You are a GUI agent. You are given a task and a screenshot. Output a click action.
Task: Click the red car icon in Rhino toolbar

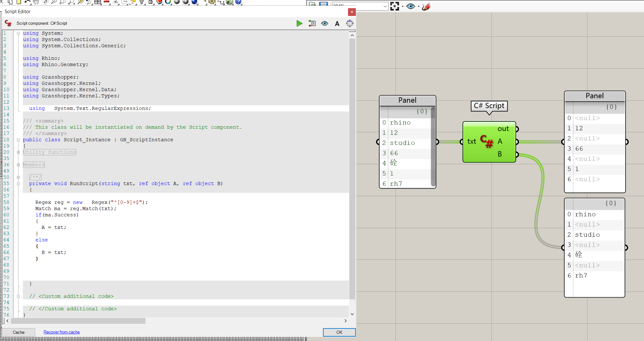107,2
